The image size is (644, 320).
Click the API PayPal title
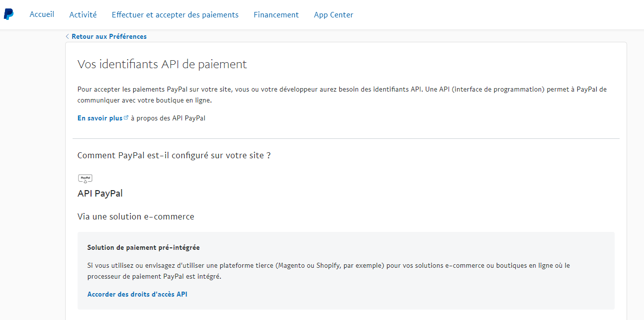(x=100, y=194)
